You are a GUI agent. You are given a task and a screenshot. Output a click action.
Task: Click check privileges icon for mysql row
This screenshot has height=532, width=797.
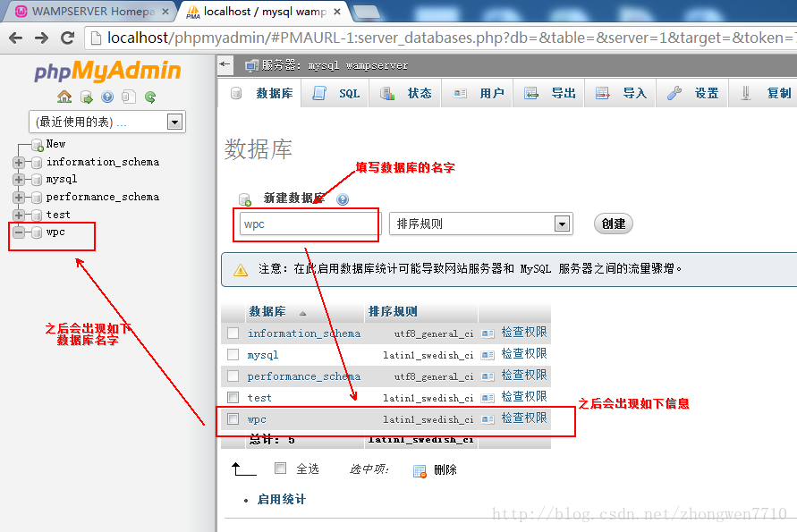[x=488, y=355]
